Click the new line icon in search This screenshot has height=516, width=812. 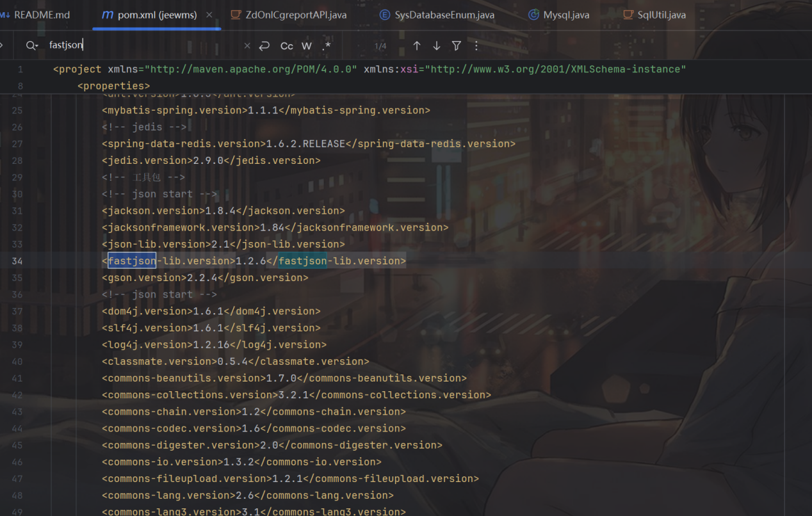(x=264, y=46)
